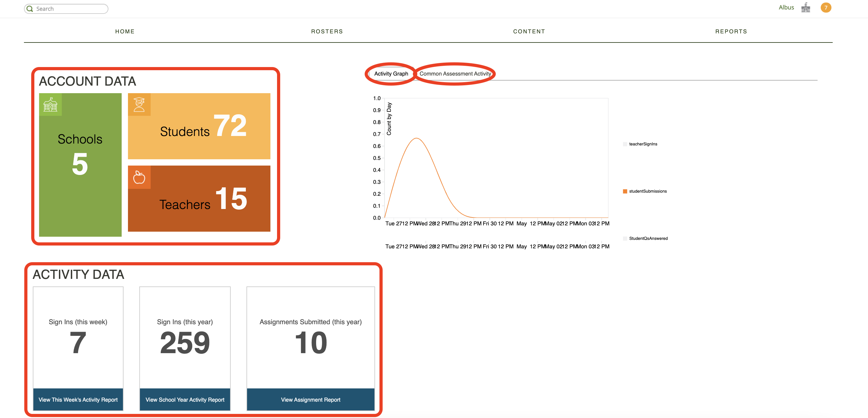The width and height of the screenshot is (868, 418).
Task: Open the REPORTS menu
Action: pos(731,31)
